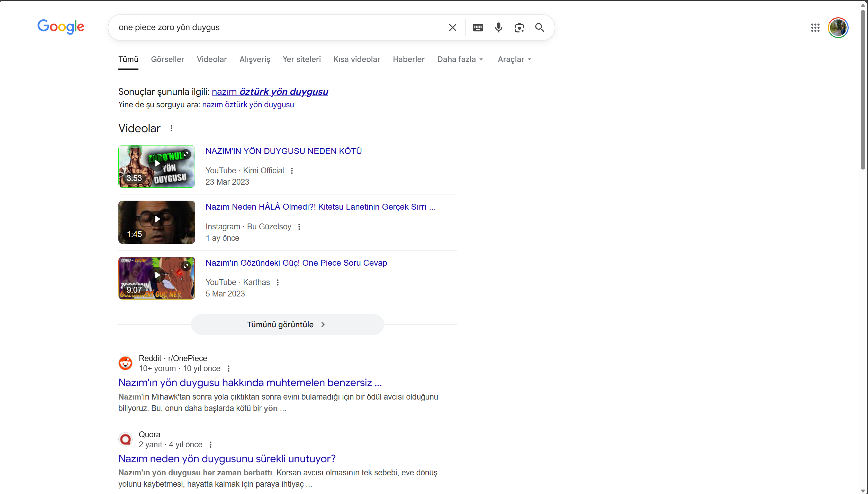
Task: Click the Quora source label
Action: pos(150,434)
